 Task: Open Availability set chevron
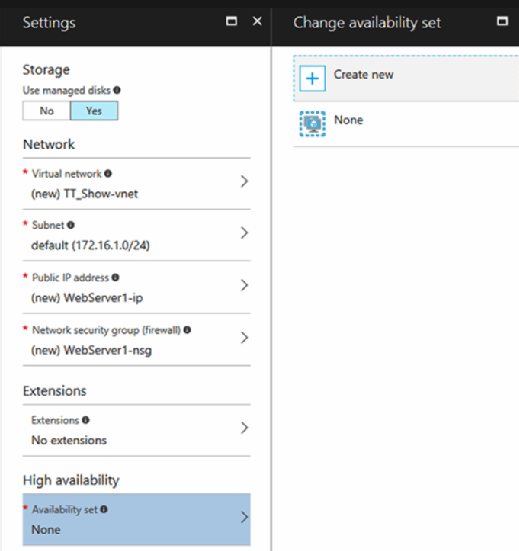click(x=245, y=517)
